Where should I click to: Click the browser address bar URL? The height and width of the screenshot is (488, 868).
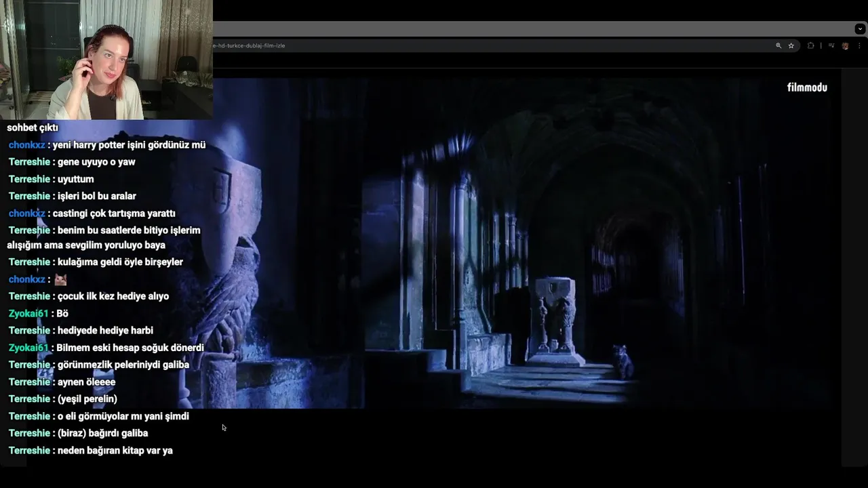click(249, 45)
